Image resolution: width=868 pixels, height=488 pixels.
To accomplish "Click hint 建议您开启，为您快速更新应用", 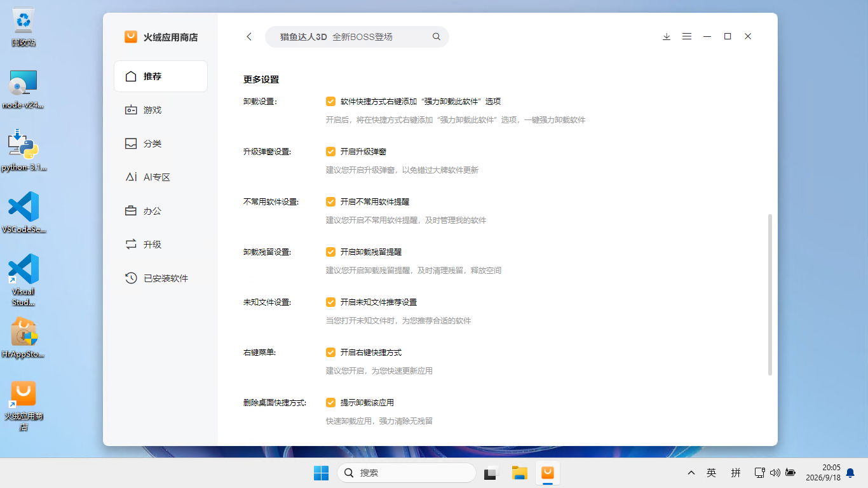I will pyautogui.click(x=379, y=371).
